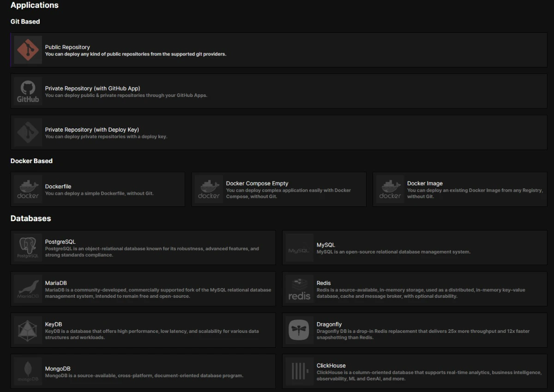
Task: Select the Docker Image title
Action: pyautogui.click(x=425, y=183)
